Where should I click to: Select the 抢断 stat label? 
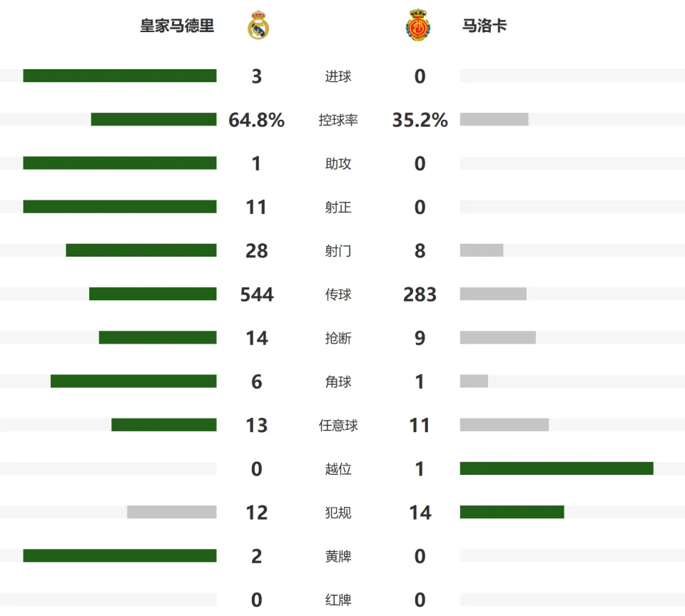pyautogui.click(x=338, y=338)
